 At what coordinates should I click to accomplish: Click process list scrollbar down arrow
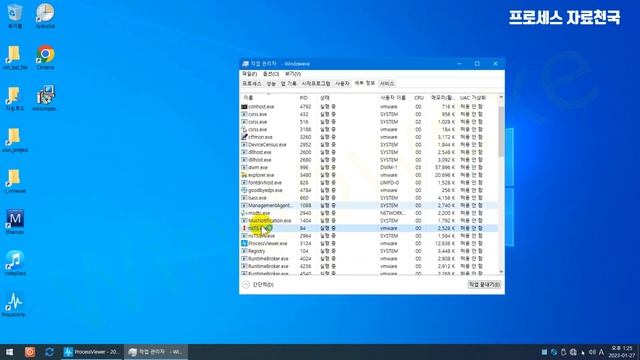click(501, 272)
